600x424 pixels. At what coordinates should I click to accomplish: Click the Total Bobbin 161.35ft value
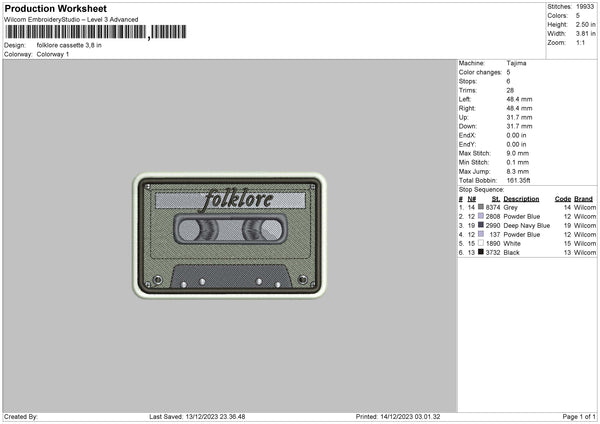pos(518,181)
